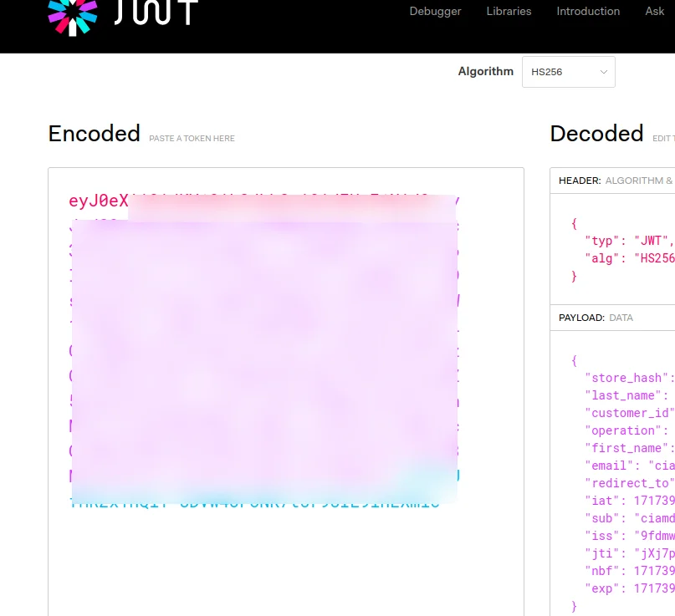Click the "store_hash" claim in the payload
This screenshot has height=616, width=675.
point(629,377)
